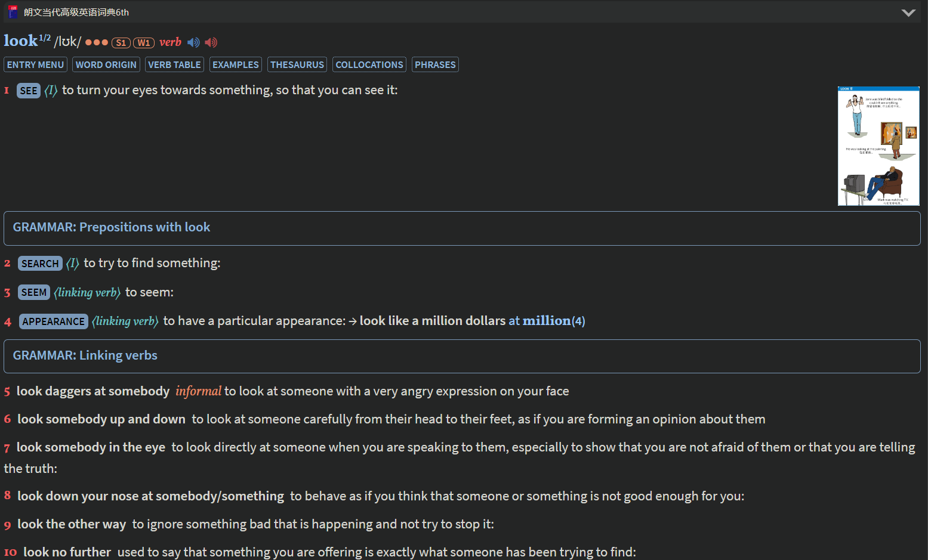928x560 pixels.
Task: Open the COLLOCATIONS section
Action: 369,64
